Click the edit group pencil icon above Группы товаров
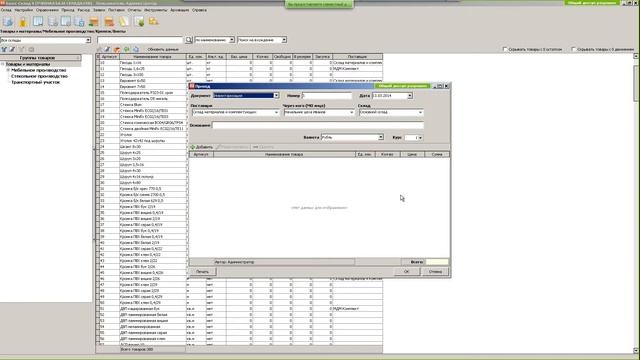 tap(12, 49)
